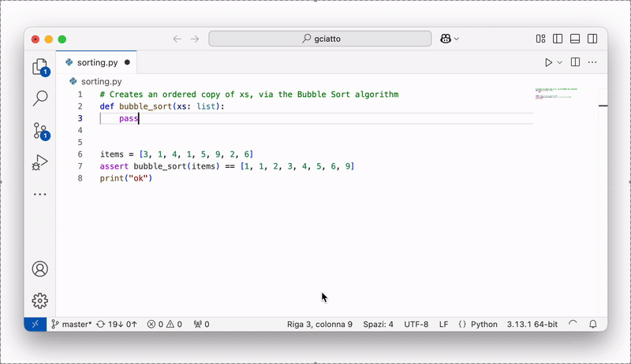Expand the run button dropdown chevron
This screenshot has height=364, width=631.
(560, 62)
